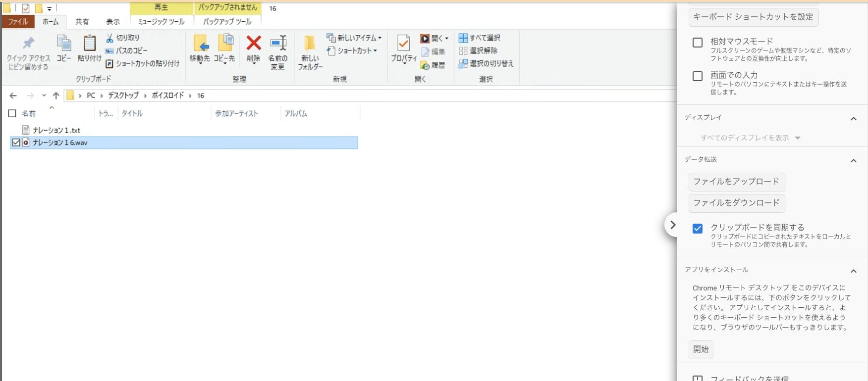868x381 pixels.
Task: Click the Edit (編集) command icon
Action: 425,51
